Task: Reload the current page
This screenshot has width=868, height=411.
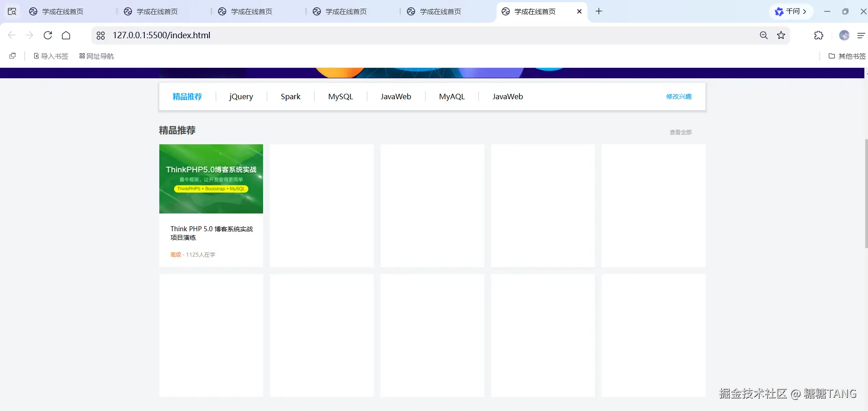Action: pyautogui.click(x=48, y=36)
